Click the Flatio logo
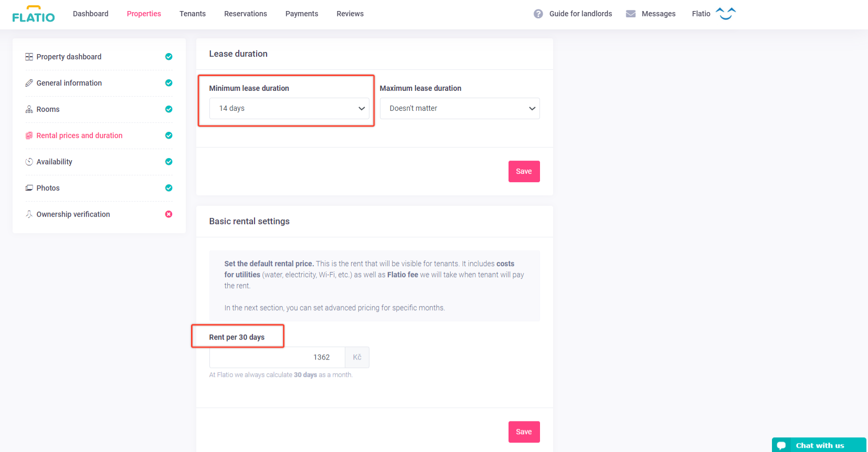 34,14
